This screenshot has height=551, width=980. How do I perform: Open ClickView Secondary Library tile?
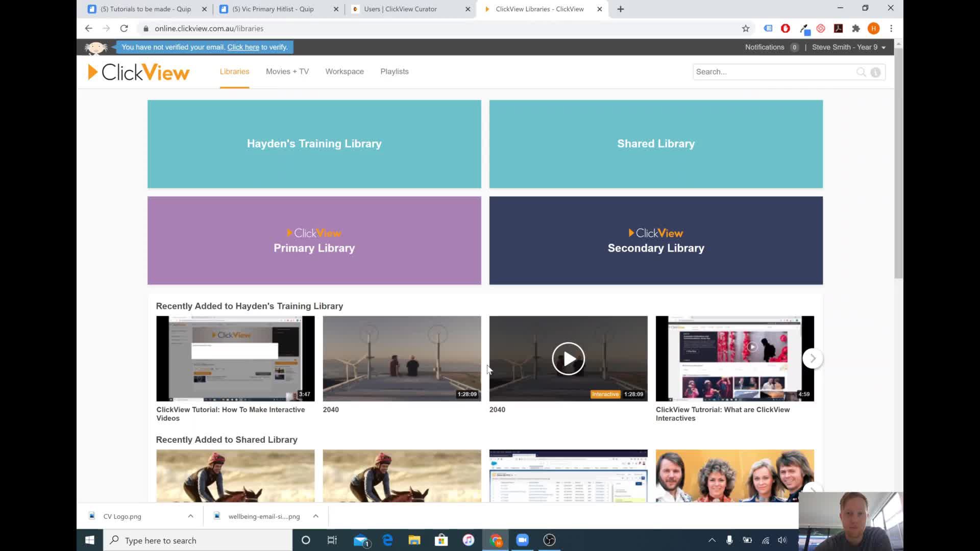point(656,241)
